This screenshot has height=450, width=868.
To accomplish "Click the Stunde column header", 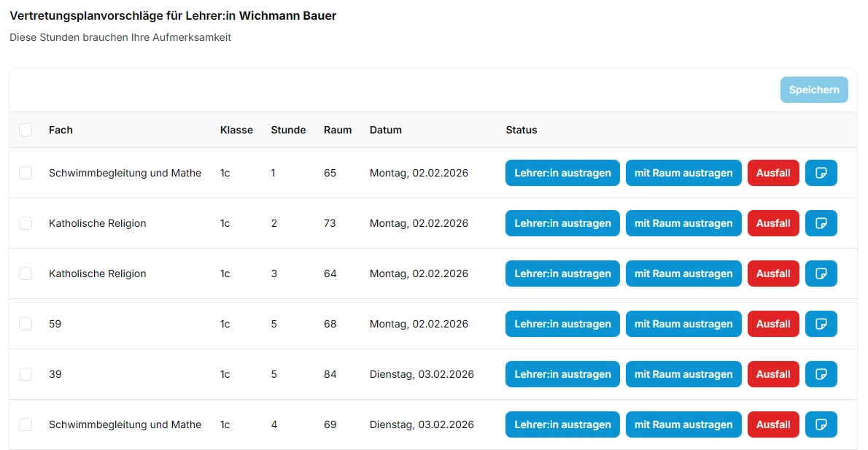I will point(288,130).
